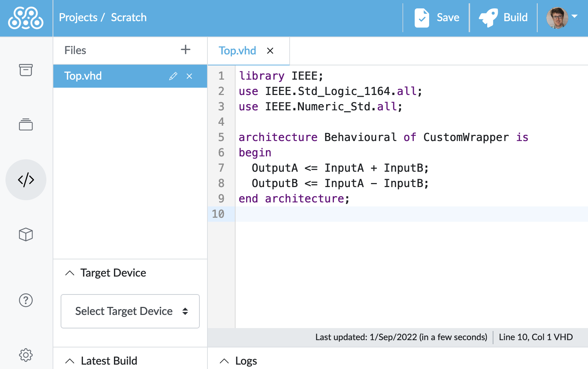Delete Top.vhd from the Files list

tap(189, 76)
